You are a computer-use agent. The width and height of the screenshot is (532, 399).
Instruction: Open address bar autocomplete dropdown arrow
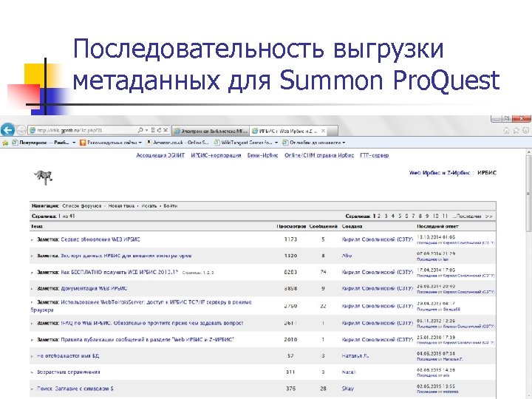[146, 130]
